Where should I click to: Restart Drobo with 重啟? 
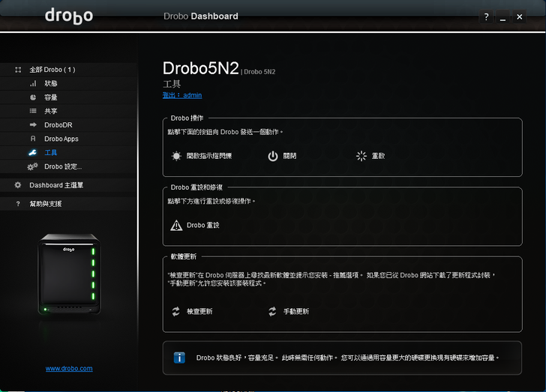click(370, 156)
